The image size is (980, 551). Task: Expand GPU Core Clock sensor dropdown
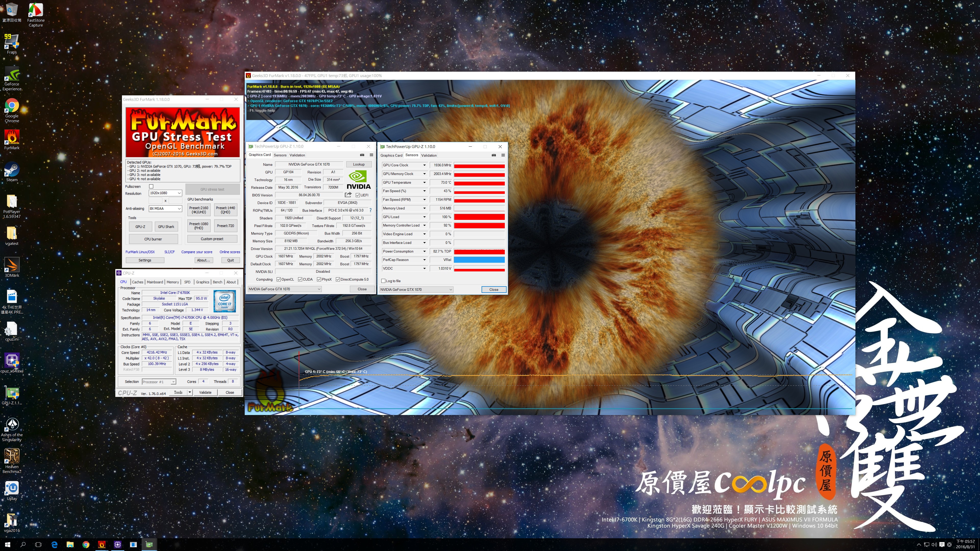[x=425, y=165]
